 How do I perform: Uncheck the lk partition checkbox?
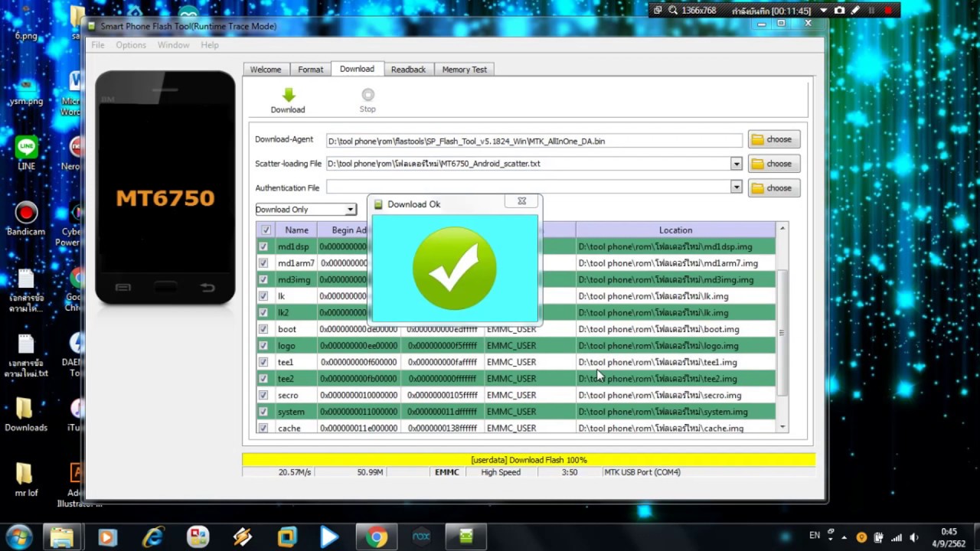(263, 296)
